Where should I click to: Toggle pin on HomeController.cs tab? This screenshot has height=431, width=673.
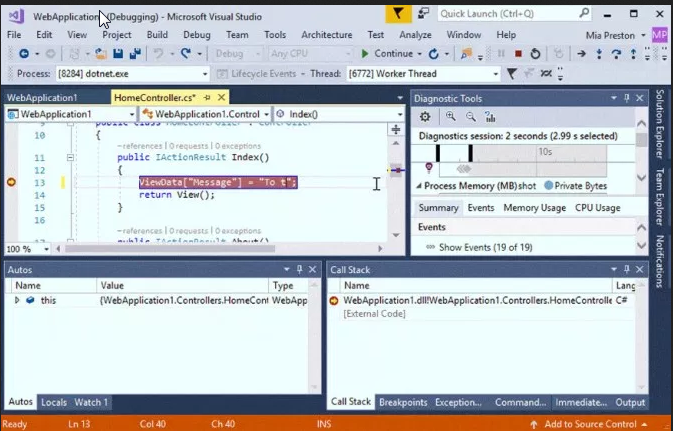[207, 98]
